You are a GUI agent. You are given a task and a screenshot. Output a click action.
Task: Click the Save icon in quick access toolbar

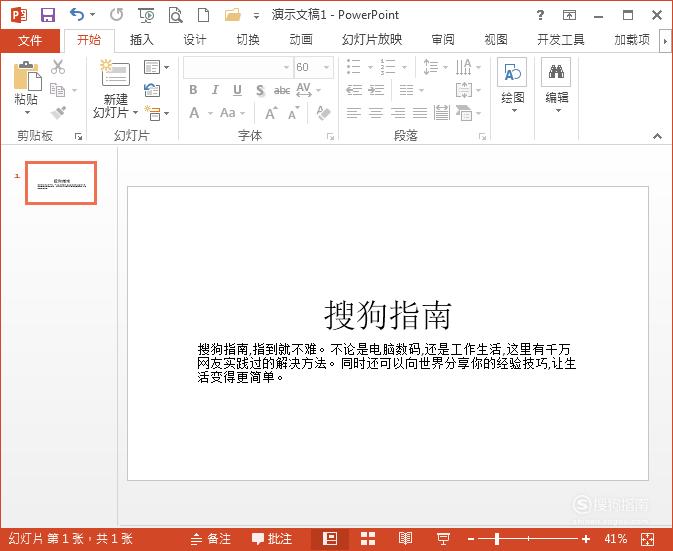click(48, 15)
